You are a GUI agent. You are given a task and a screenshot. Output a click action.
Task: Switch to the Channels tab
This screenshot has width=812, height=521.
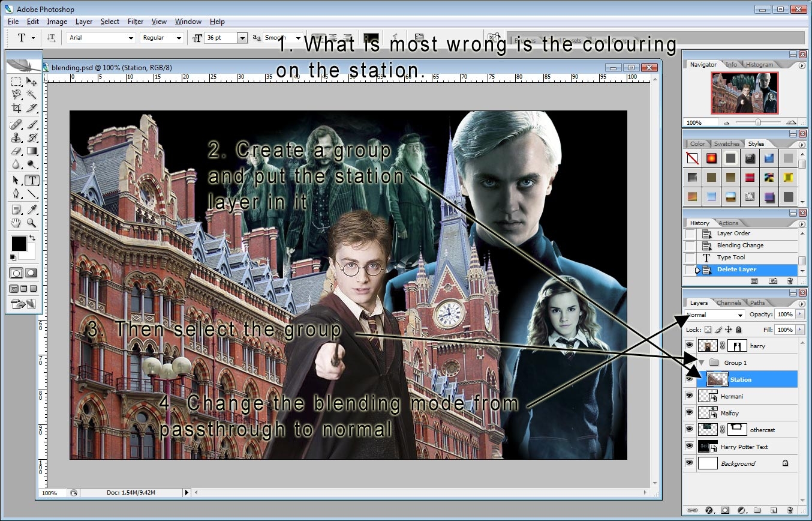(729, 303)
